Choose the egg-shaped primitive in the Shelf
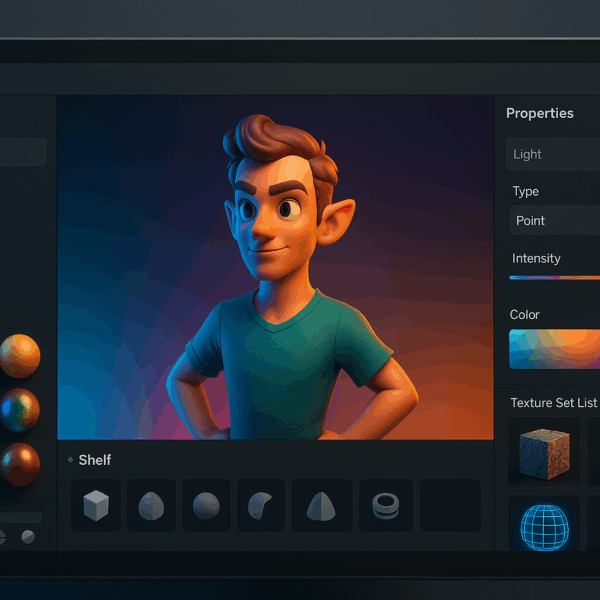The width and height of the screenshot is (600, 600). (x=151, y=505)
